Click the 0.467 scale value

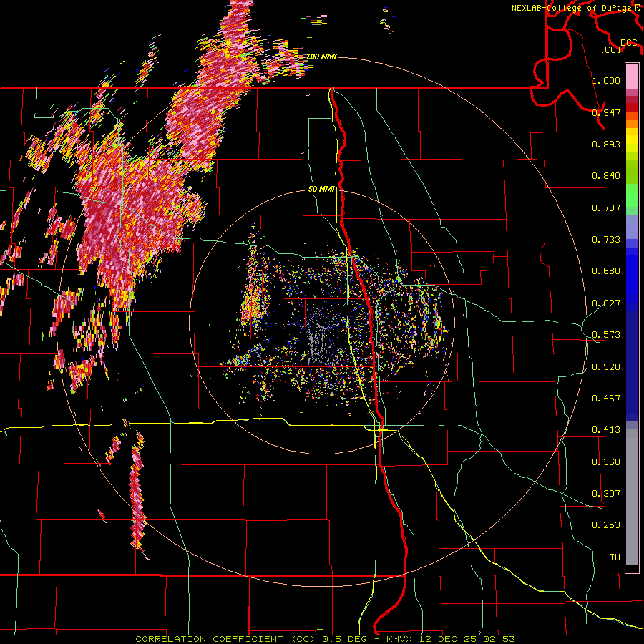click(606, 399)
